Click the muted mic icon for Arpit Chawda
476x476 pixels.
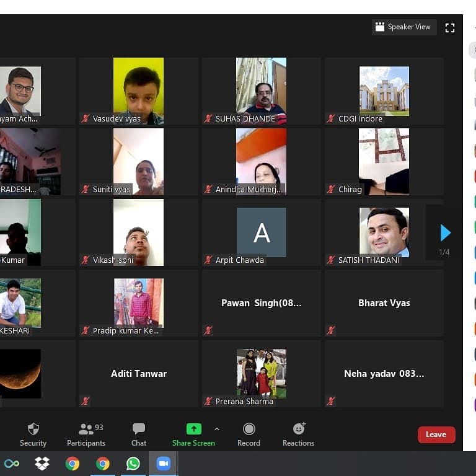point(208,260)
